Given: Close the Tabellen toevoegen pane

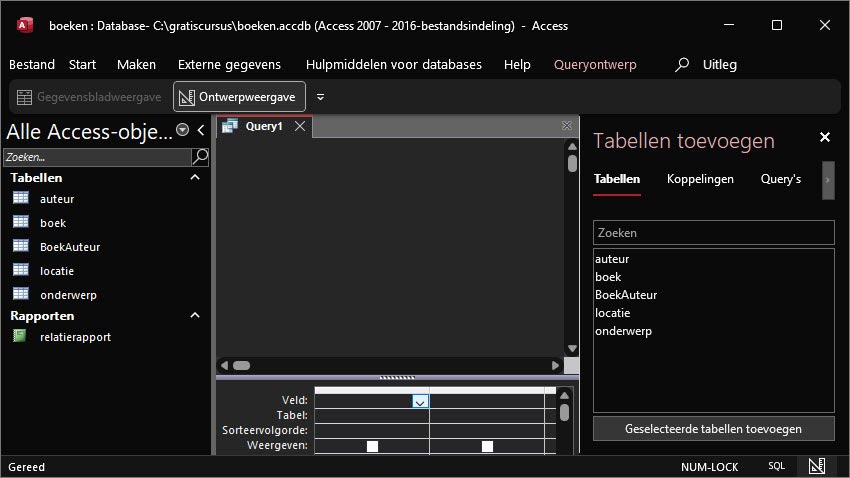Looking at the screenshot, I should tap(825, 137).
